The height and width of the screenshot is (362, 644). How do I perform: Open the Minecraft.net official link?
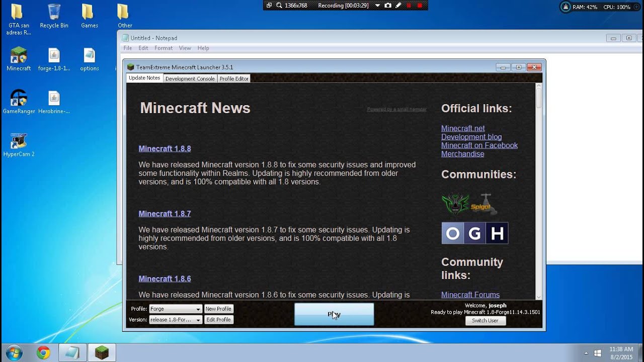tap(463, 128)
